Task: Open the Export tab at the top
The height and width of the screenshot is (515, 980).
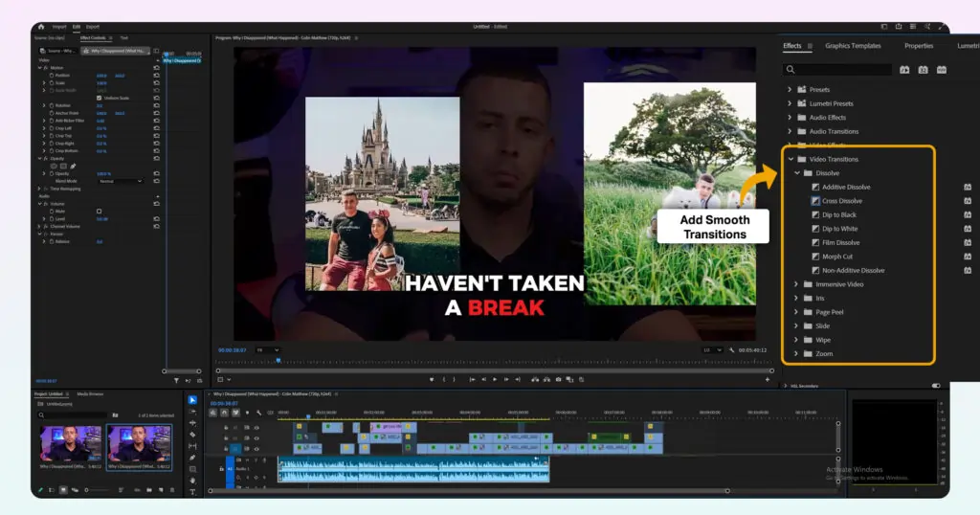Action: [93, 27]
